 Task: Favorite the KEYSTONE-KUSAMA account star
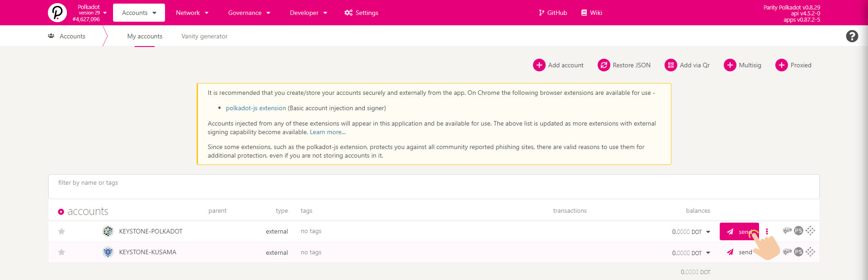[61, 252]
